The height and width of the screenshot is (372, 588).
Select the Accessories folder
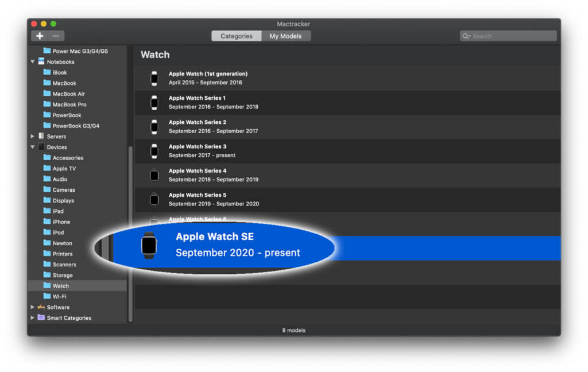click(x=63, y=157)
